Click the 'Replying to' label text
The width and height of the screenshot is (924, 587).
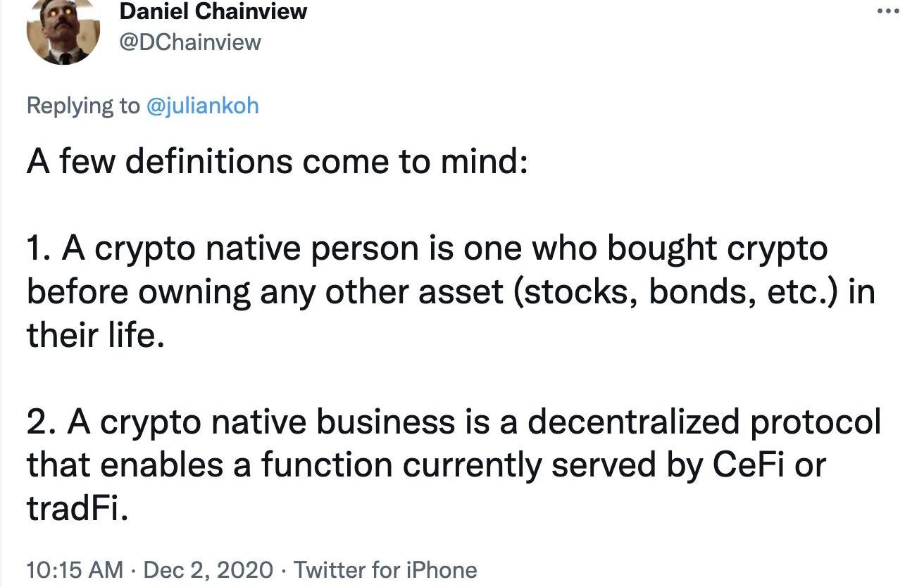pyautogui.click(x=83, y=106)
